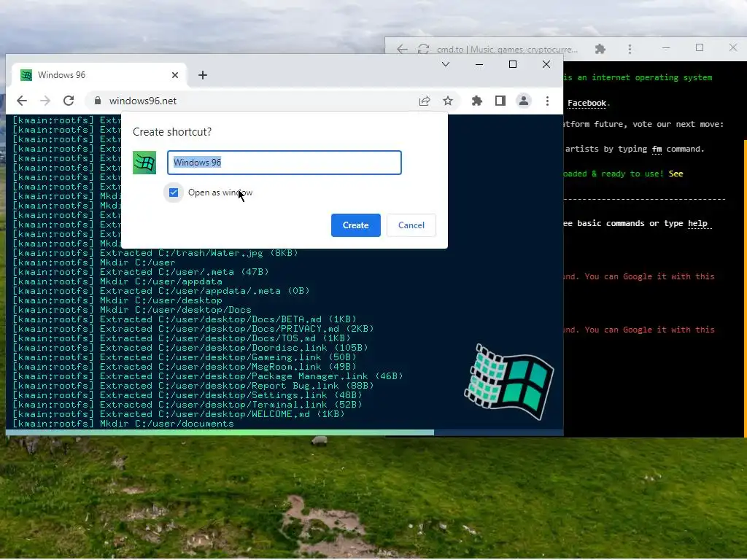Maximize the cmd.to window
The image size is (747, 560).
pyautogui.click(x=700, y=47)
